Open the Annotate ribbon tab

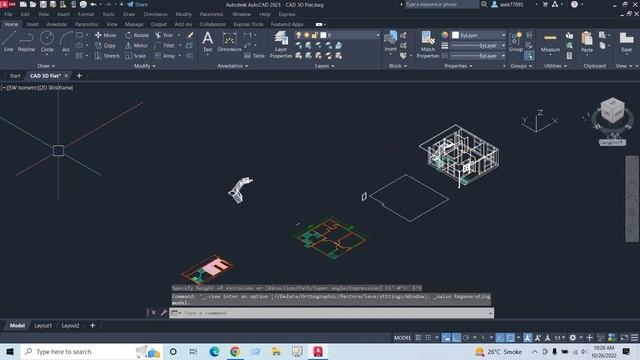[56, 24]
